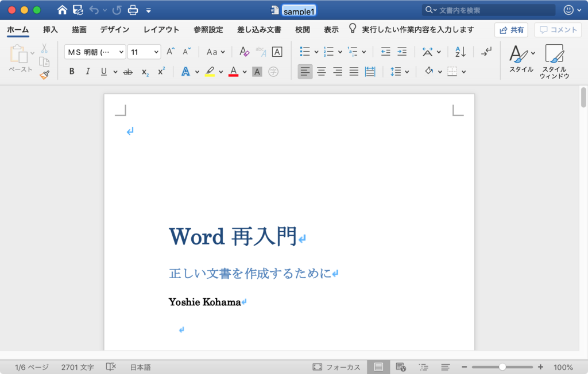The width and height of the screenshot is (588, 374).
Task: Apply distributed alignment icon
Action: pyautogui.click(x=370, y=72)
